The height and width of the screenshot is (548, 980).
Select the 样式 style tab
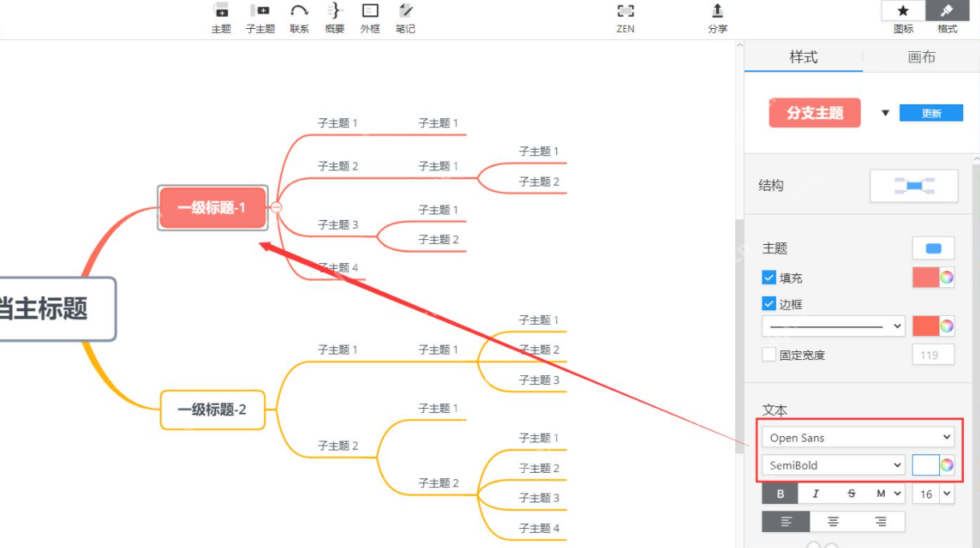803,57
